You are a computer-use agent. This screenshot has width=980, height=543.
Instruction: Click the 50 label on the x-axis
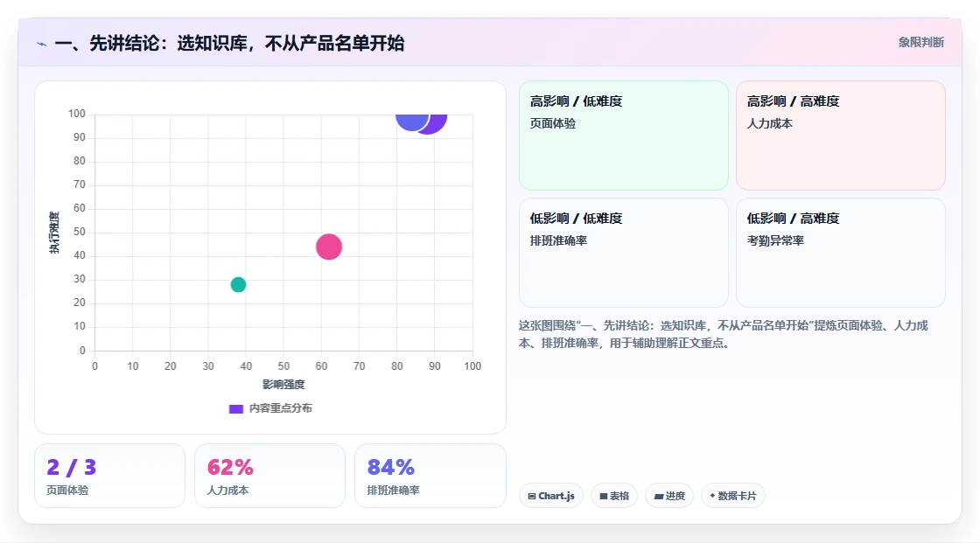pyautogui.click(x=283, y=366)
